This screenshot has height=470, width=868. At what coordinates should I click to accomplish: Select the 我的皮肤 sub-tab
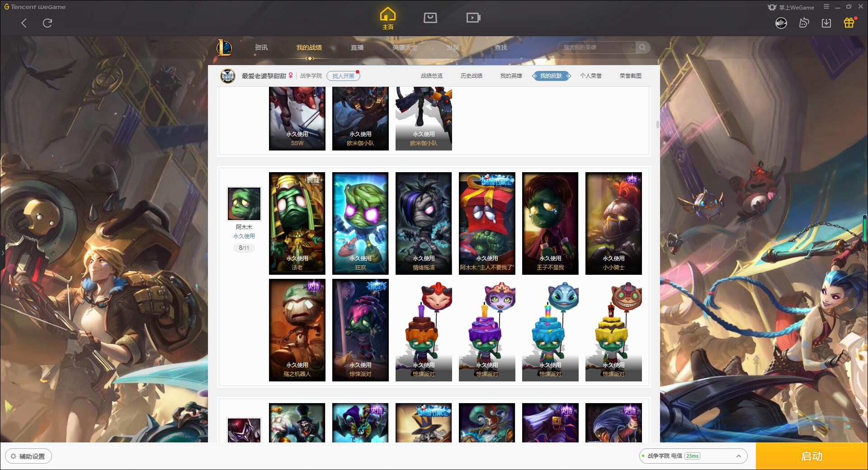point(551,76)
